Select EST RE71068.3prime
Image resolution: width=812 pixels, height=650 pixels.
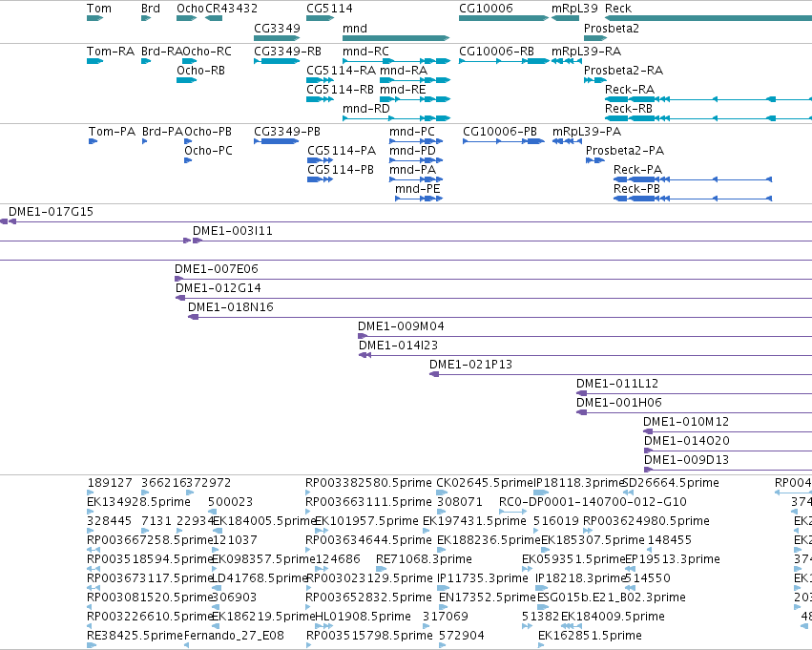coord(381,569)
